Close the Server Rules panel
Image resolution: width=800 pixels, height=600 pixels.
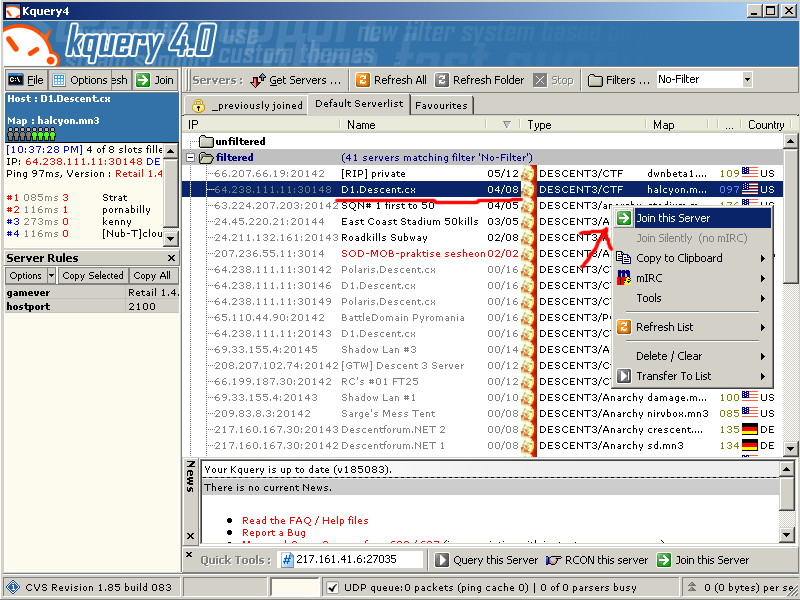coord(171,258)
